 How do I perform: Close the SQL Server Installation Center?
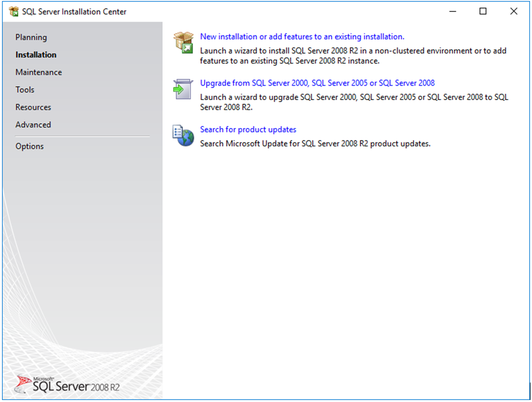[514, 11]
